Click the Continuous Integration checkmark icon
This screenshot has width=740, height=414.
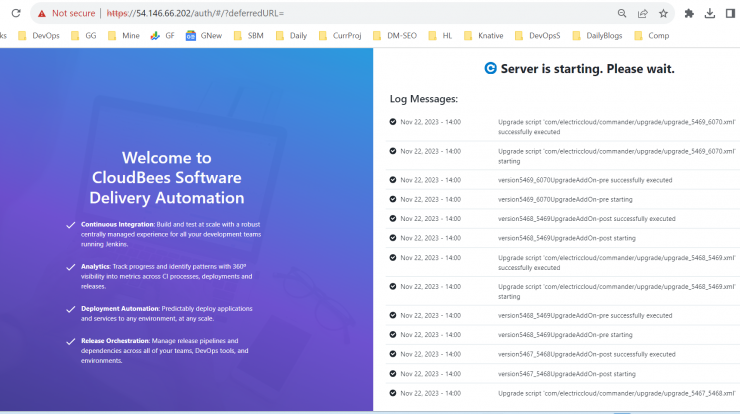coord(71,225)
